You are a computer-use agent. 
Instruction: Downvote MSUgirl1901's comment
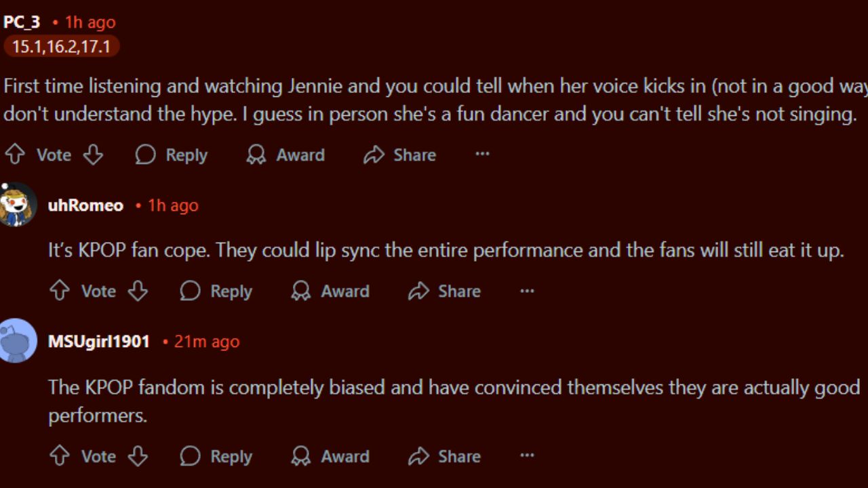click(x=138, y=456)
